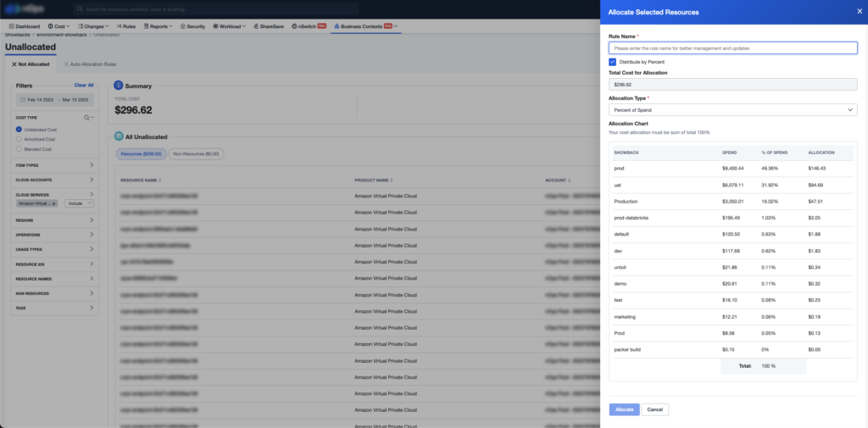Click the Clear All filters link

84,86
